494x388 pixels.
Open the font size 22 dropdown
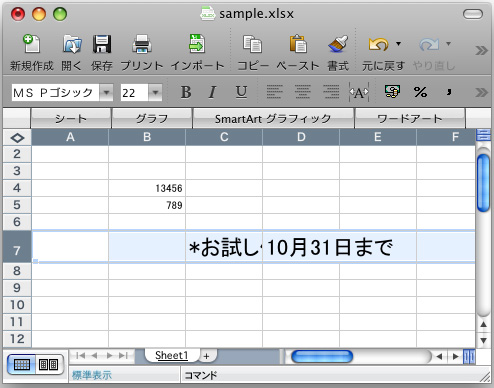[x=155, y=92]
